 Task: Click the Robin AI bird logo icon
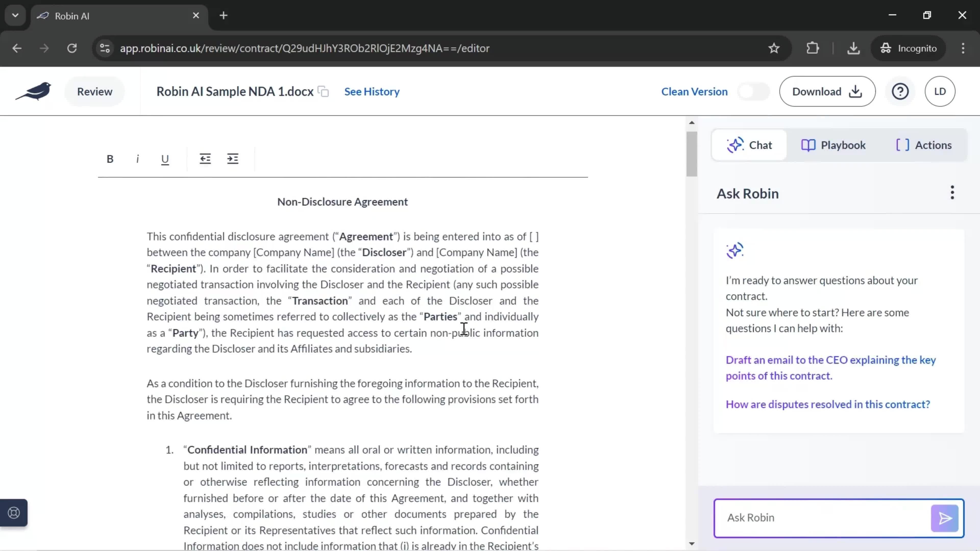[x=34, y=91]
